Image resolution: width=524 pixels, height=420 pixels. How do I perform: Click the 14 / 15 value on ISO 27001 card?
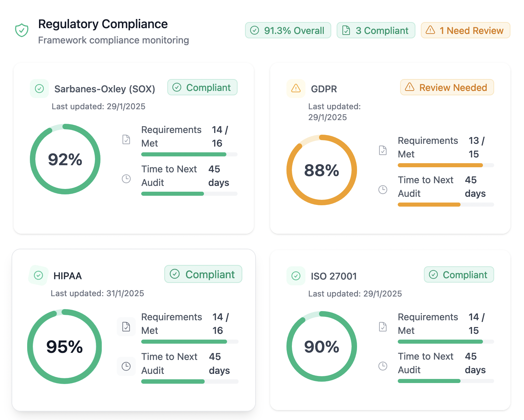point(476,324)
